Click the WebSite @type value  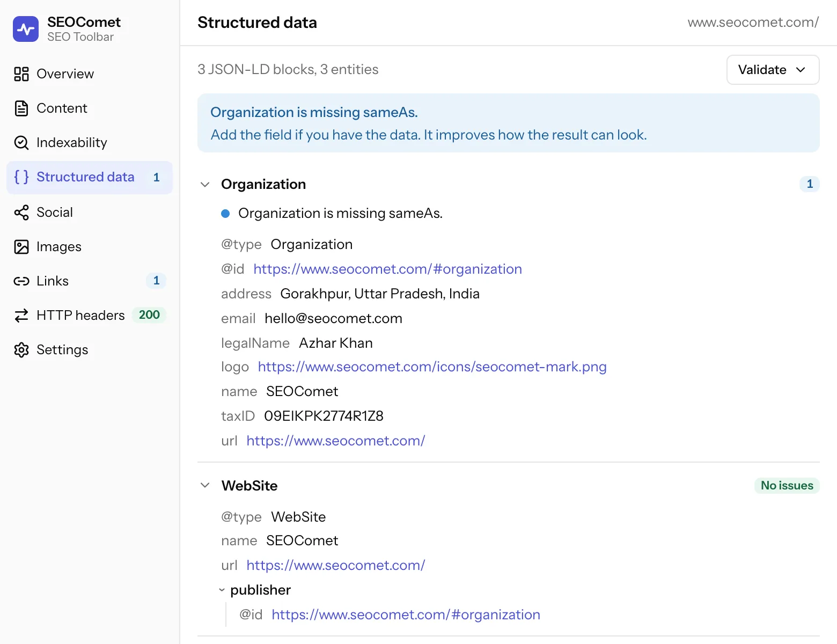(x=298, y=517)
